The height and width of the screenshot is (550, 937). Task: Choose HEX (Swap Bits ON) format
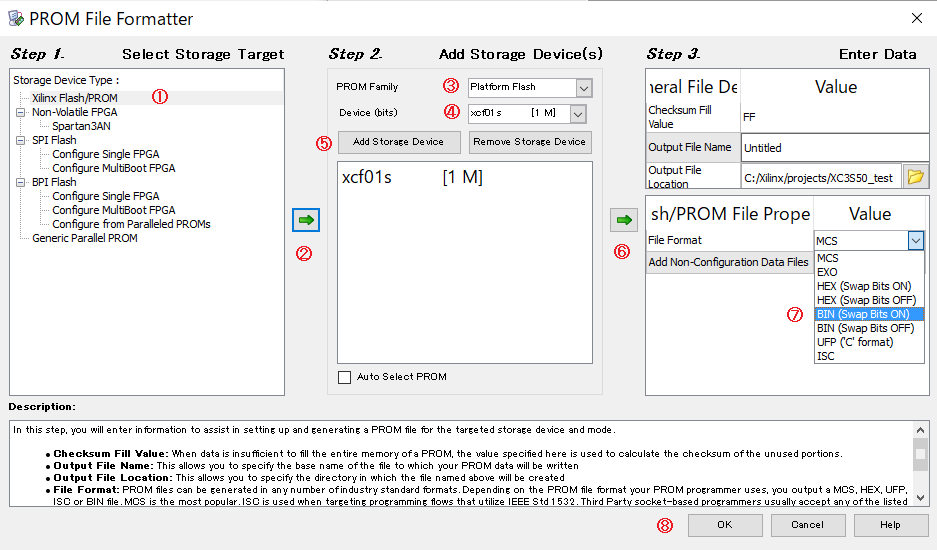coord(869,286)
